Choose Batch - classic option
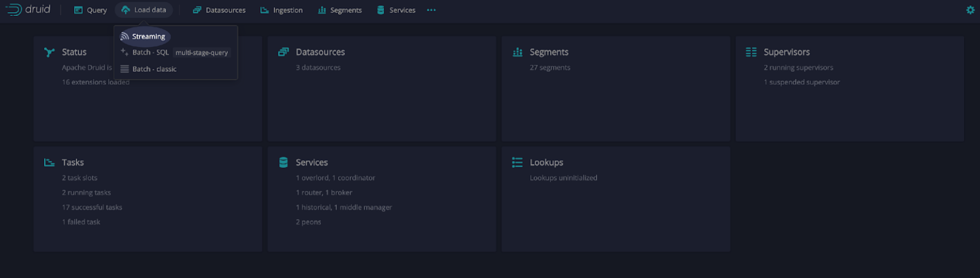Viewport: 980px width, 278px height. pyautogui.click(x=175, y=69)
